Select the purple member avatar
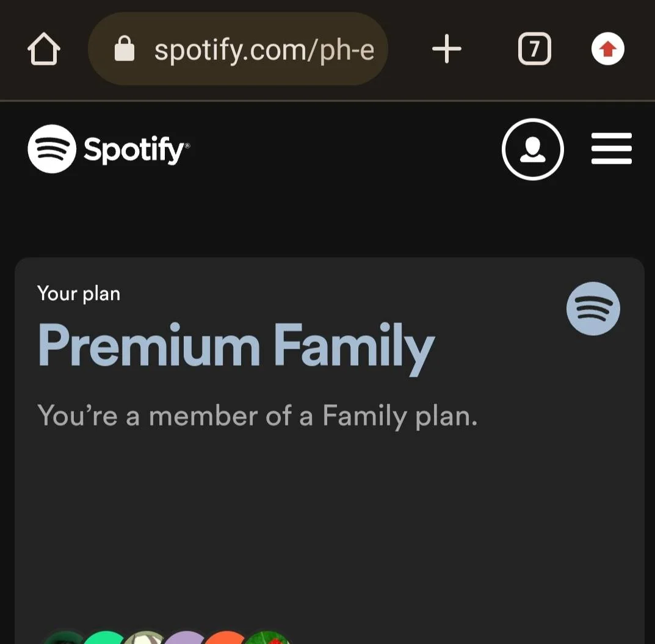 point(186,637)
